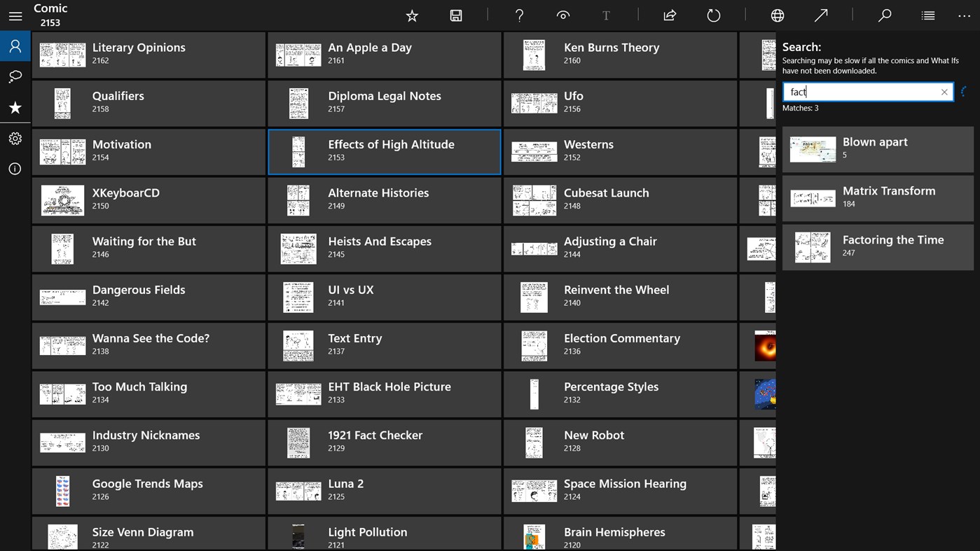
Task: Toggle favorite status with the star icon
Action: coord(411,15)
